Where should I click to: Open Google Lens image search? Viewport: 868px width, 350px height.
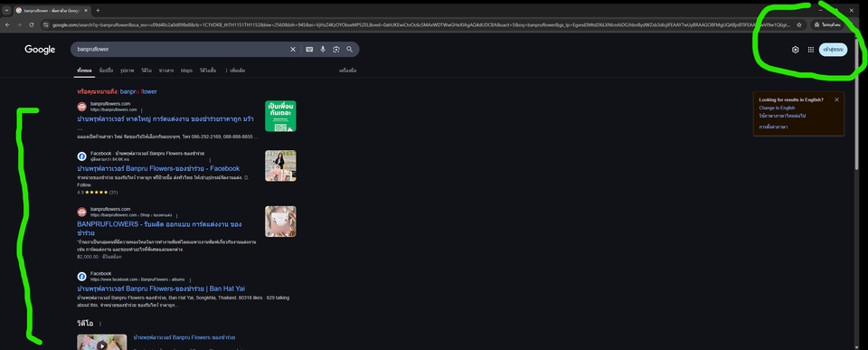click(x=336, y=49)
